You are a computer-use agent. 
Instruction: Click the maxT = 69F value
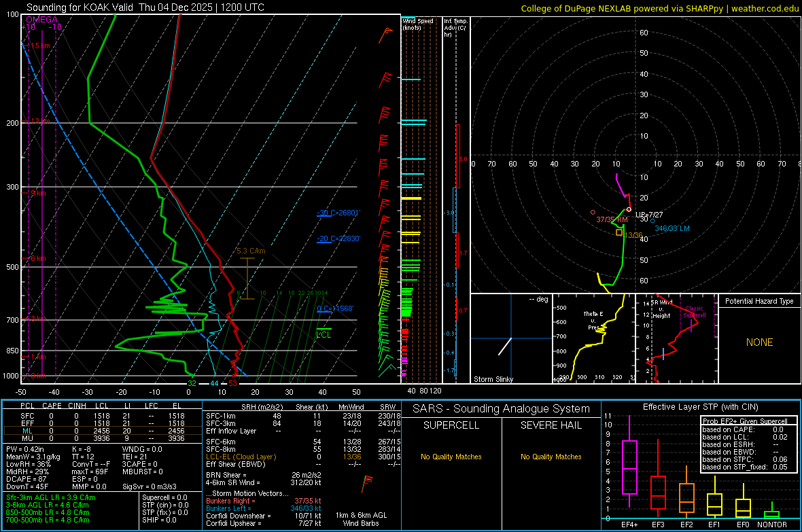[90, 472]
